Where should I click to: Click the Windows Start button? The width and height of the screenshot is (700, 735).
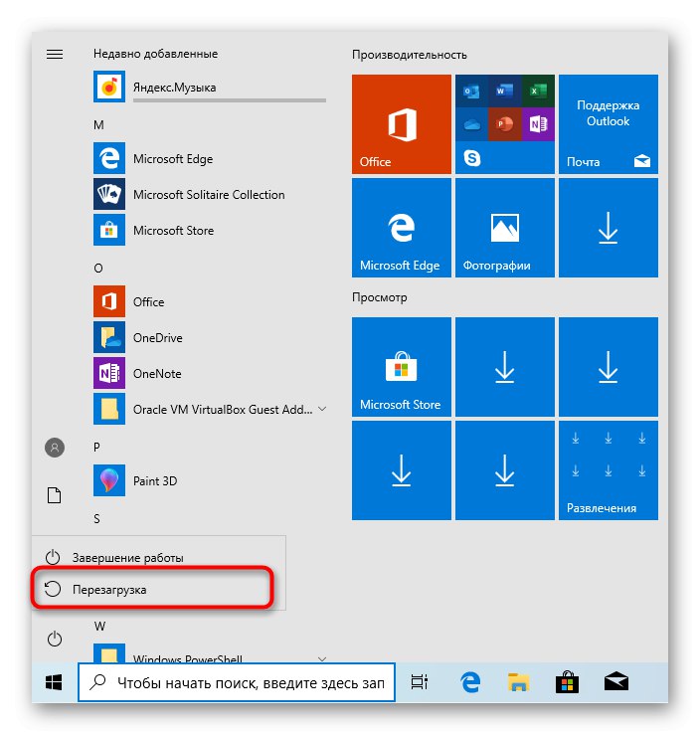(x=54, y=682)
